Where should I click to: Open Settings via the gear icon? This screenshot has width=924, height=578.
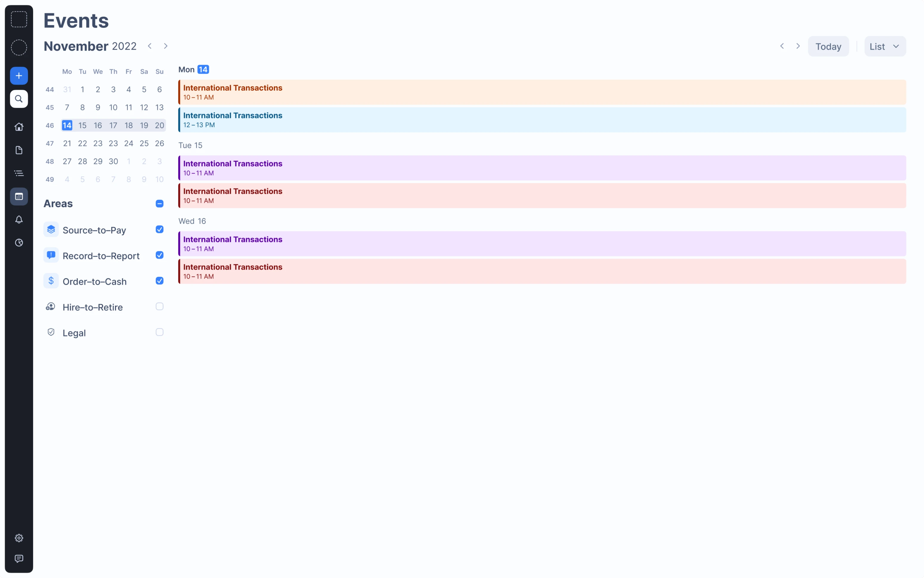(x=19, y=537)
